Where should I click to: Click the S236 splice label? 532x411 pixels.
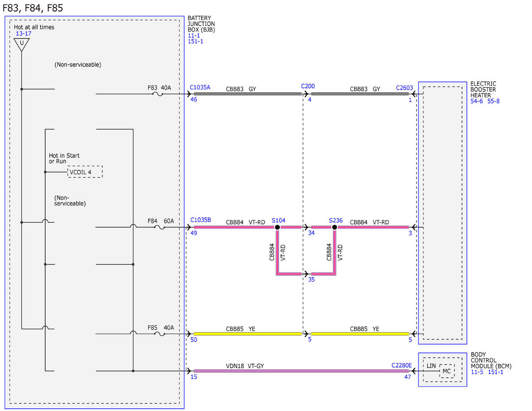tap(336, 220)
